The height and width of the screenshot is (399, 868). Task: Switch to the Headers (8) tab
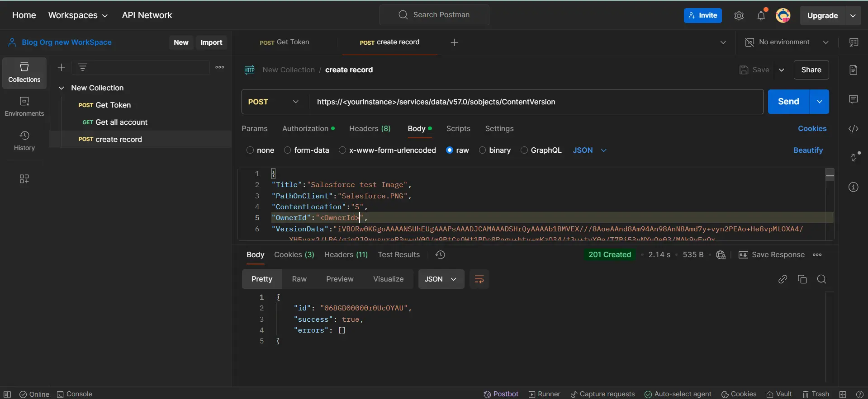tap(370, 129)
